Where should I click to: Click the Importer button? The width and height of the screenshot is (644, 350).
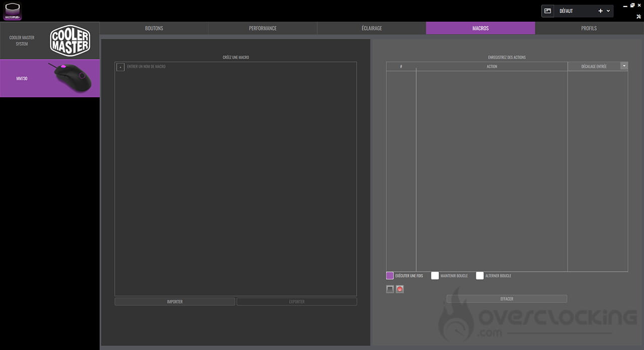click(175, 302)
